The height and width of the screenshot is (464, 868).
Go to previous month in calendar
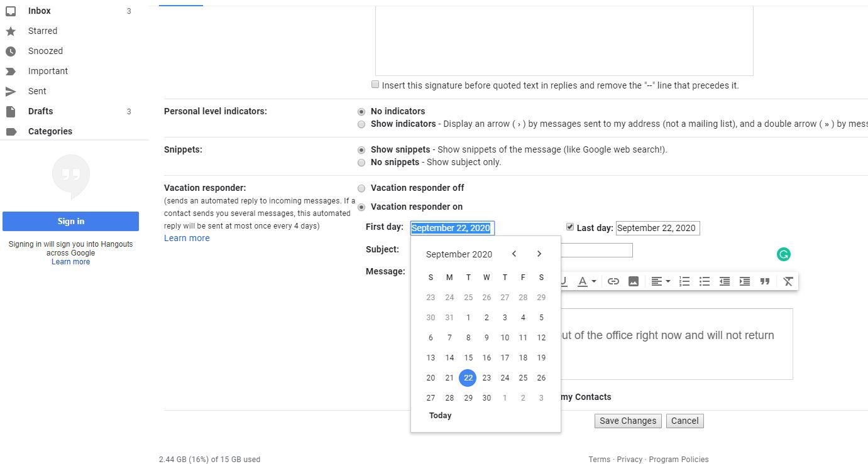pyautogui.click(x=514, y=254)
